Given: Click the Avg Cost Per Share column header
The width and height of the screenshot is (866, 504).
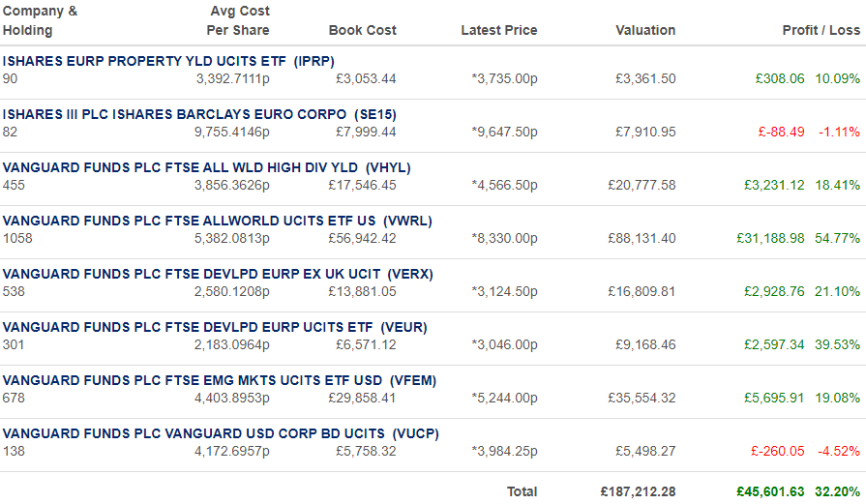Looking at the screenshot, I should coord(238,21).
